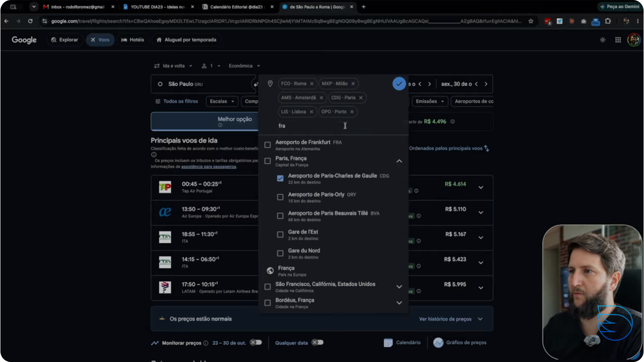Screen dimensions: 644x362
Task: Open the Ida e volta trip type dropdown
Action: [x=173, y=66]
